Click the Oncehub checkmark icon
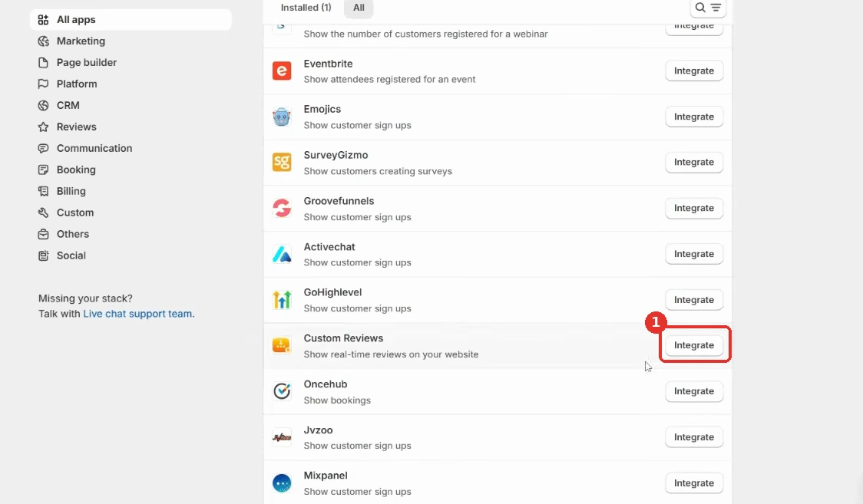863x504 pixels. (x=282, y=391)
